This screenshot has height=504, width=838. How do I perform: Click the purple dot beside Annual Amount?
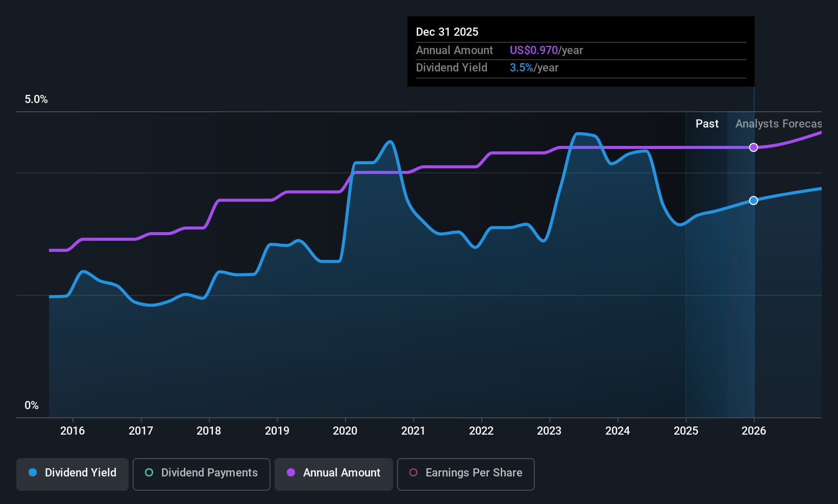pos(291,473)
